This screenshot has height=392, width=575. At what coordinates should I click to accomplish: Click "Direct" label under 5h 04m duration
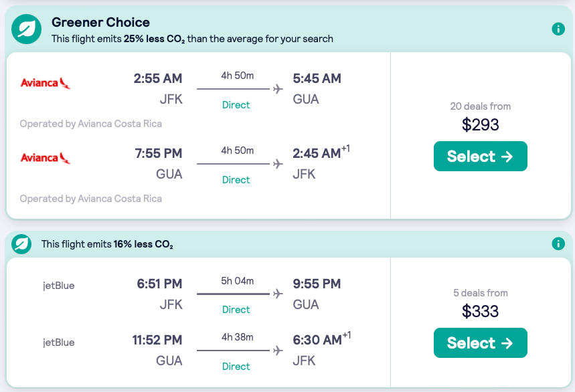click(236, 310)
